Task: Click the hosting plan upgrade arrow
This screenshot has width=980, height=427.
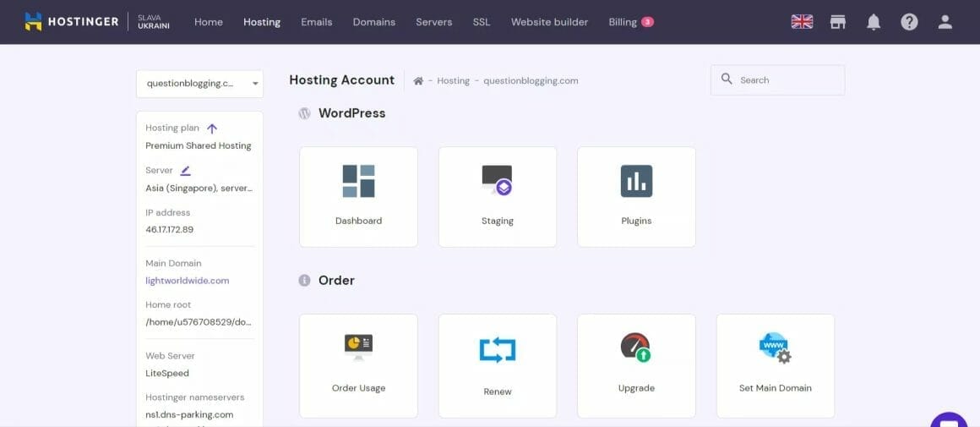Action: coord(212,129)
